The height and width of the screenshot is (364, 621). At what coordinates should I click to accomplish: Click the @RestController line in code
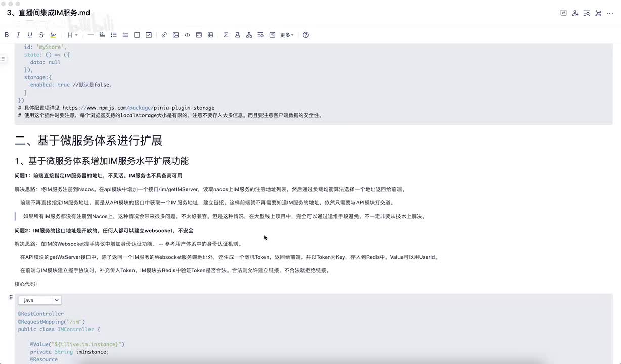click(41, 314)
